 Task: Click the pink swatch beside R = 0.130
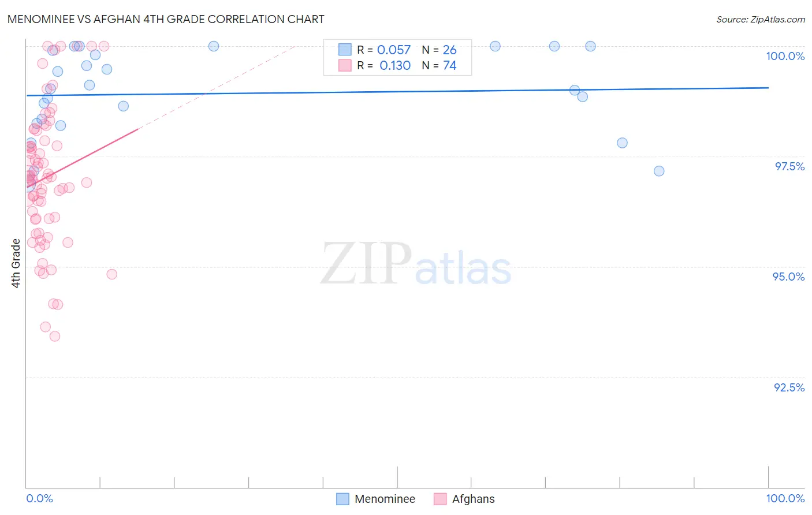click(x=345, y=65)
